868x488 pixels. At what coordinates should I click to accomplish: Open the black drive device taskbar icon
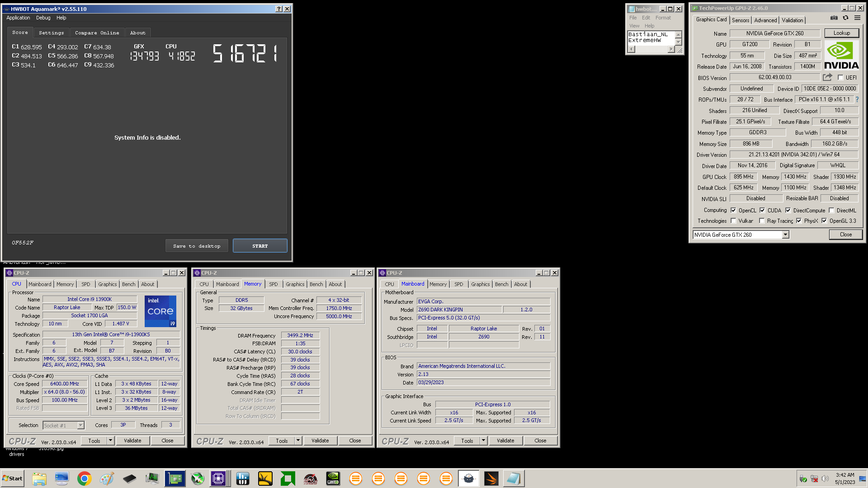click(130, 479)
